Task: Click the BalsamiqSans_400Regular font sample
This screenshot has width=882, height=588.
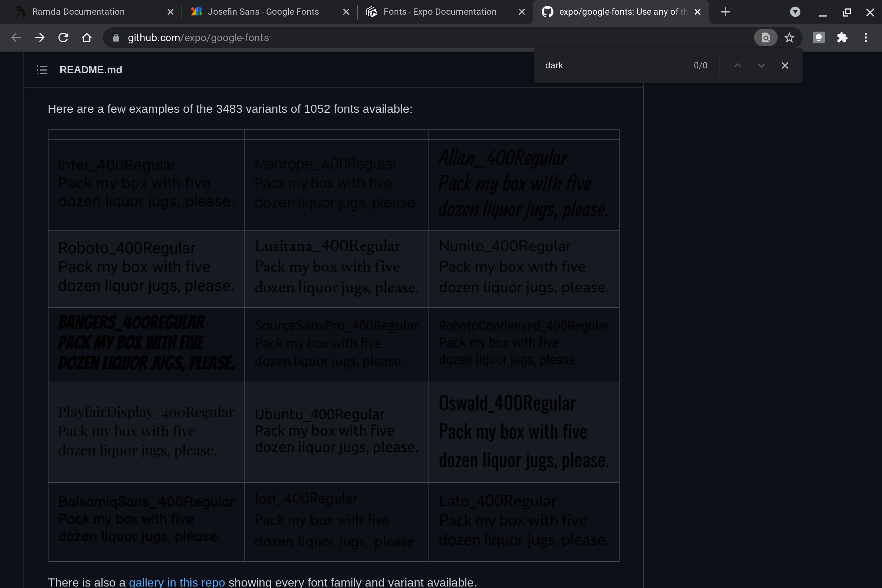Action: coord(146,519)
